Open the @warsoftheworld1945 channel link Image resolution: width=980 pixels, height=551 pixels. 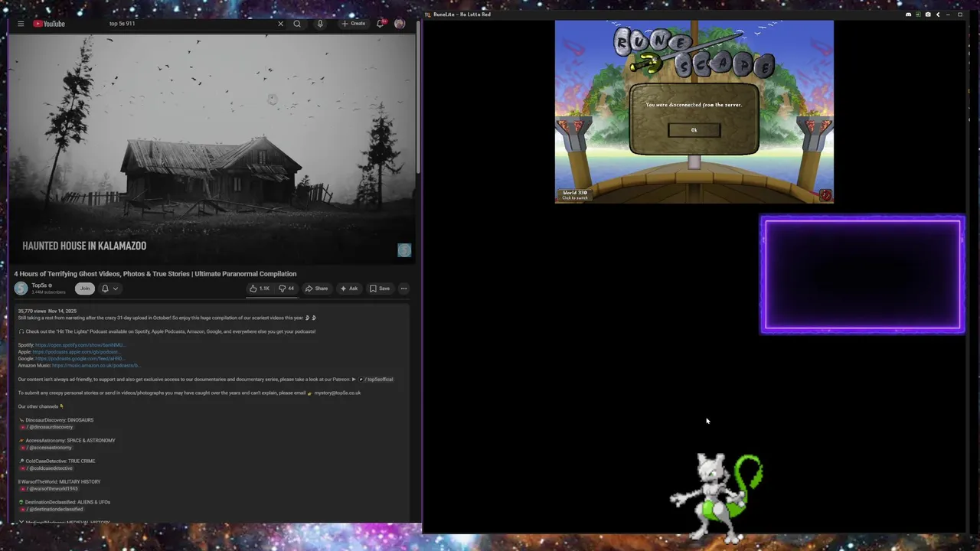(49, 489)
